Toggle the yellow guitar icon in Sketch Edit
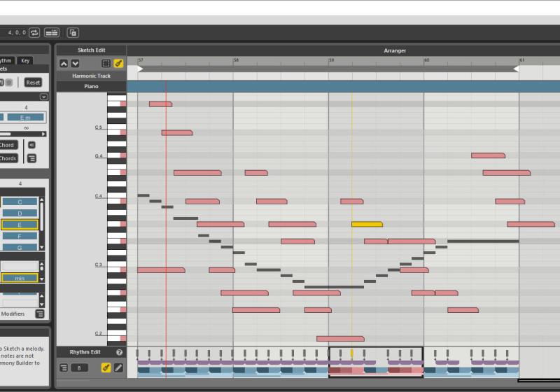 click(x=118, y=64)
